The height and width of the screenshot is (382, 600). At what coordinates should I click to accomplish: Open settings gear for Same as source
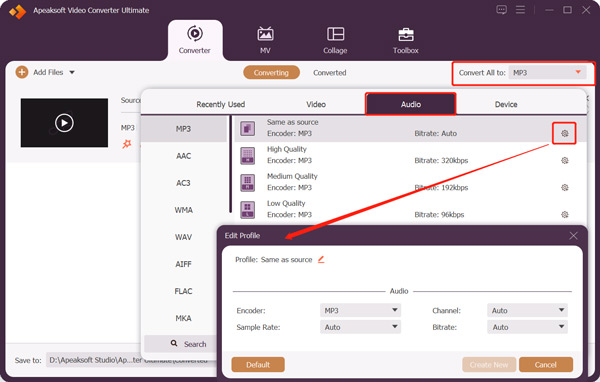564,133
